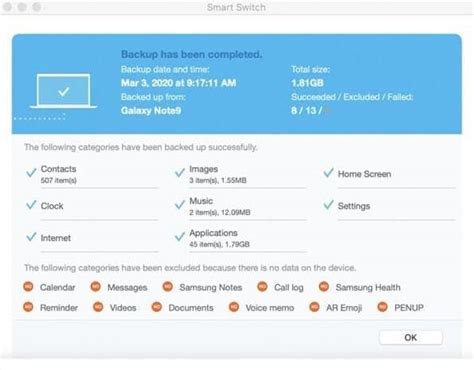Select the Settings category label
Screen dimensions: 474x370
354,206
